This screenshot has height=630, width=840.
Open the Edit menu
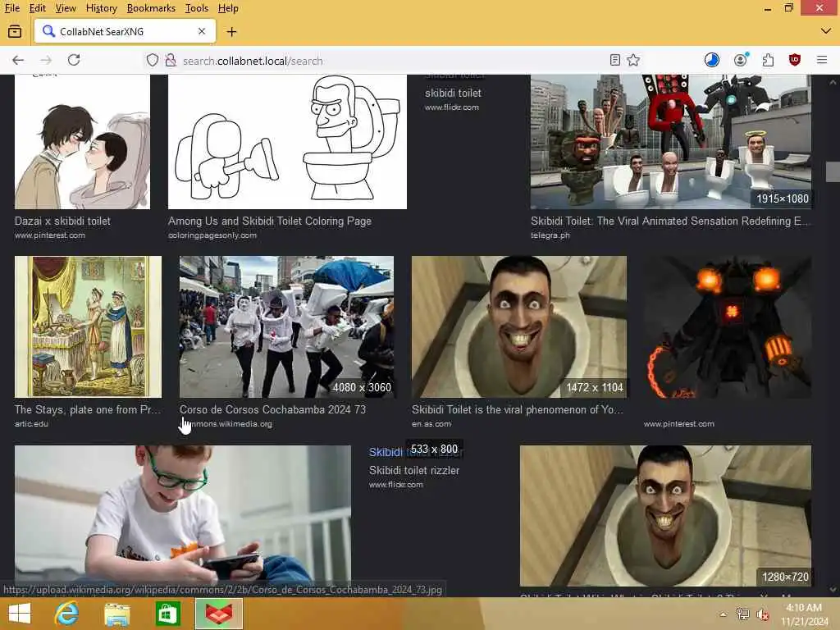(x=38, y=8)
